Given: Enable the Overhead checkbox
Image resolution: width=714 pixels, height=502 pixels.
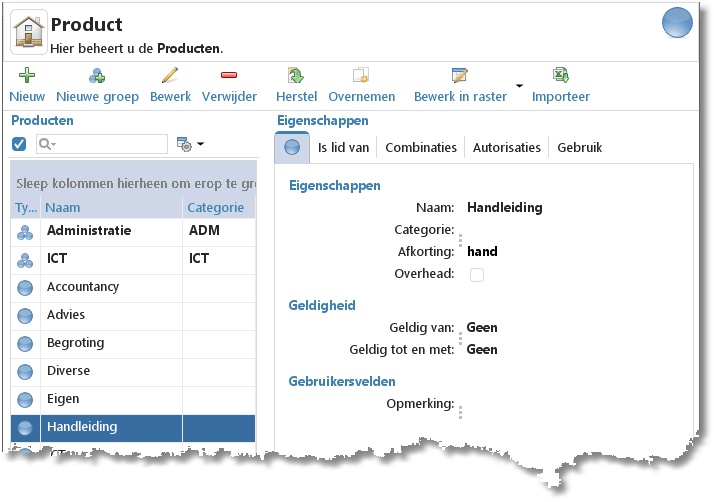Looking at the screenshot, I should pos(477,275).
